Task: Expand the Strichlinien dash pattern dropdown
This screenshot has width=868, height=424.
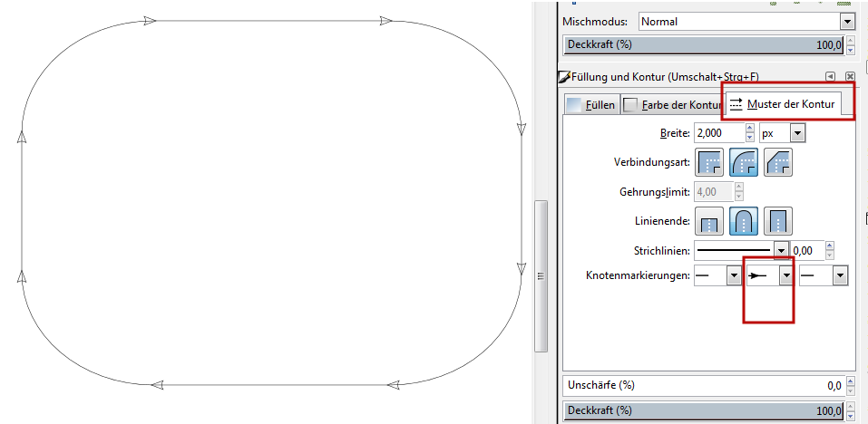Action: 741,250
